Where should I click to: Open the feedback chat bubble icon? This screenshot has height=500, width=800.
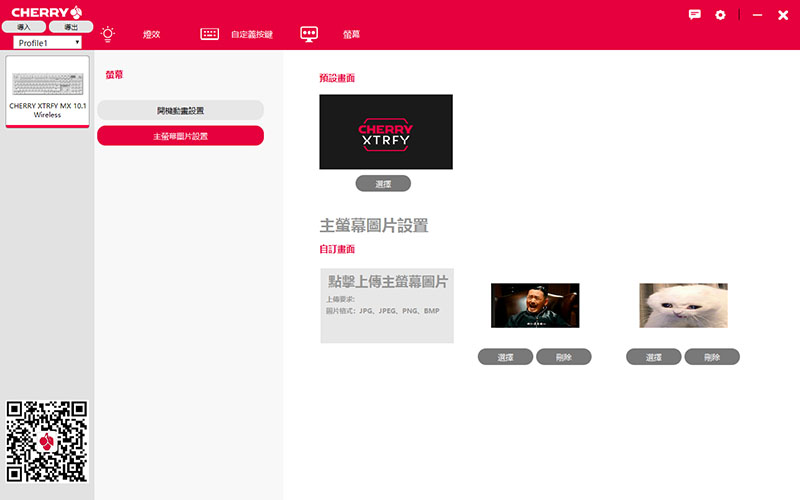tap(695, 15)
